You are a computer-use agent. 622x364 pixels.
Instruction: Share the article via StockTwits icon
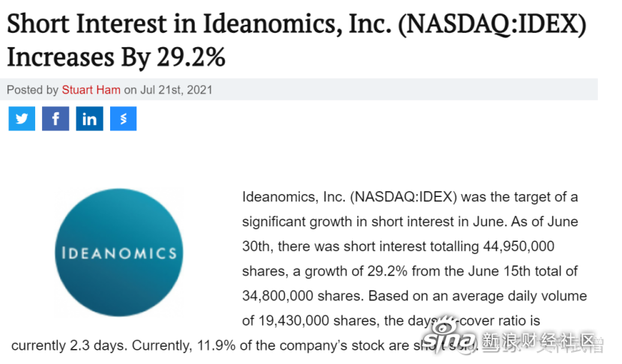coord(124,118)
